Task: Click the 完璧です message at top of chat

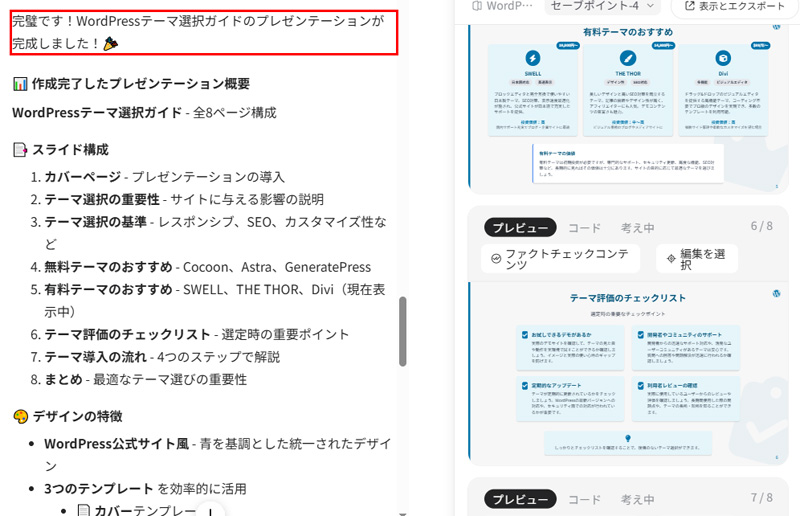Action: click(204, 33)
